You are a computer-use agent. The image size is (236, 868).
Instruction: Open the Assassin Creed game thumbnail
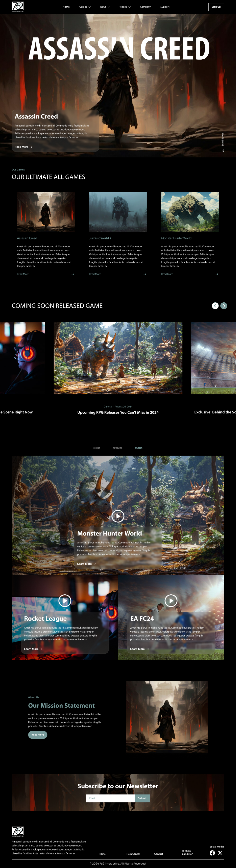click(46, 212)
